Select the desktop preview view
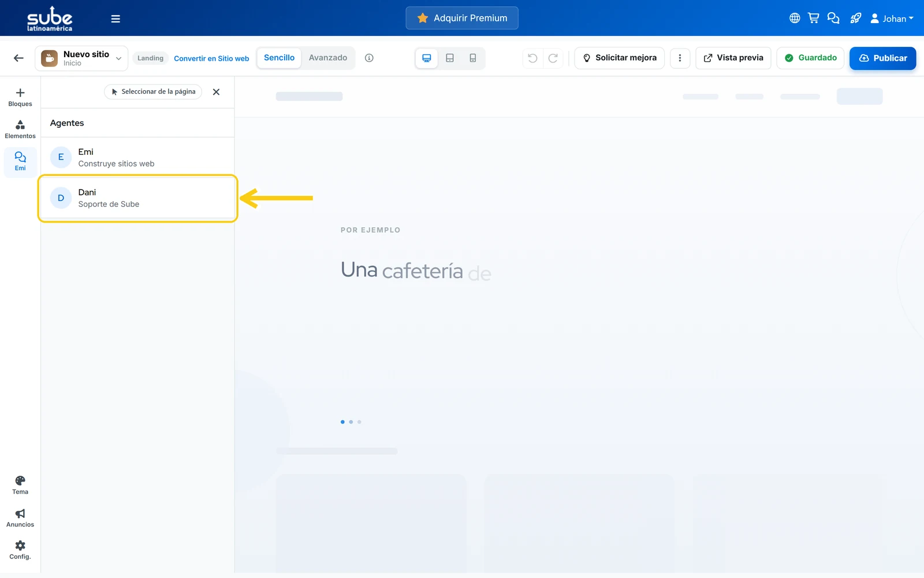Viewport: 924px width, 578px height. pos(427,58)
